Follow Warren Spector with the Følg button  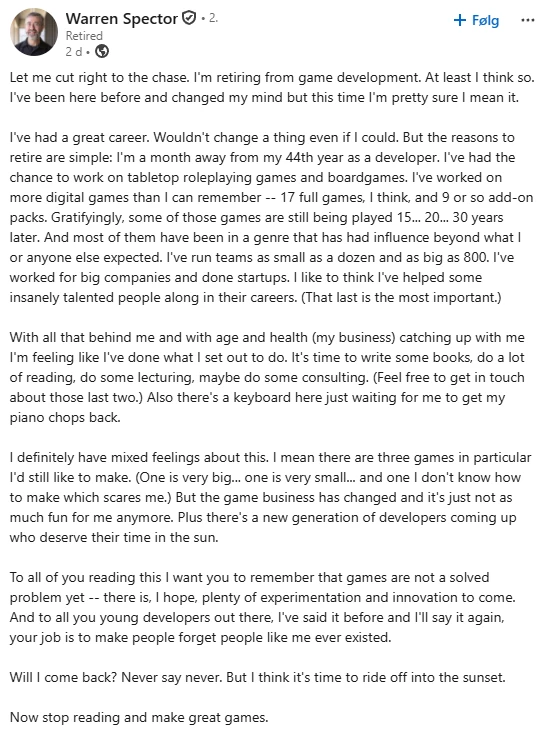(x=477, y=20)
